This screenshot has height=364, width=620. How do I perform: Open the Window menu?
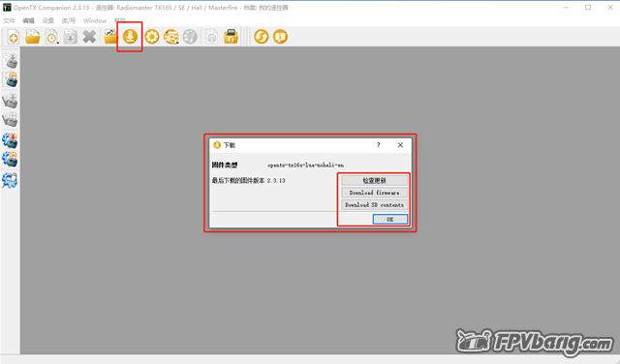point(95,20)
